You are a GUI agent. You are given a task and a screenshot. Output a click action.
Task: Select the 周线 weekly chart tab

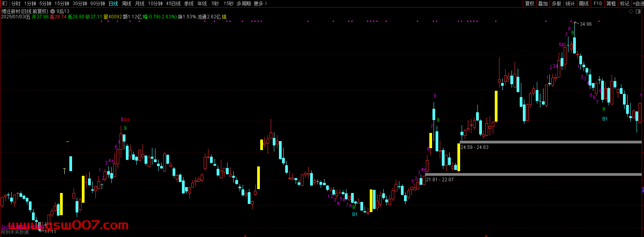(x=127, y=4)
